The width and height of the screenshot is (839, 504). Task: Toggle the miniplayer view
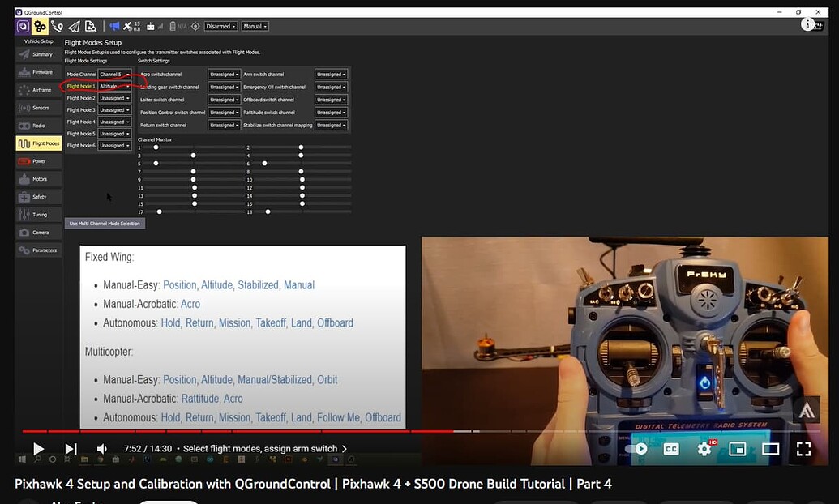[737, 448]
